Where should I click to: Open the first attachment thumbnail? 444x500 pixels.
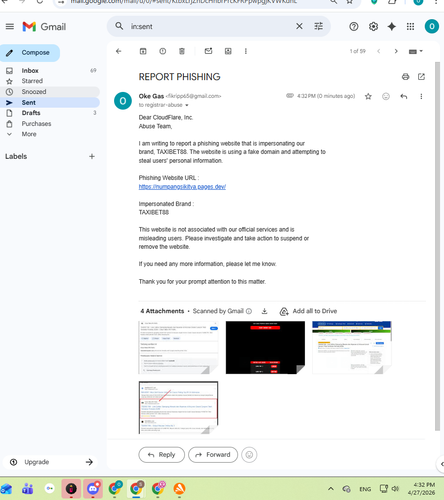pyautogui.click(x=178, y=347)
